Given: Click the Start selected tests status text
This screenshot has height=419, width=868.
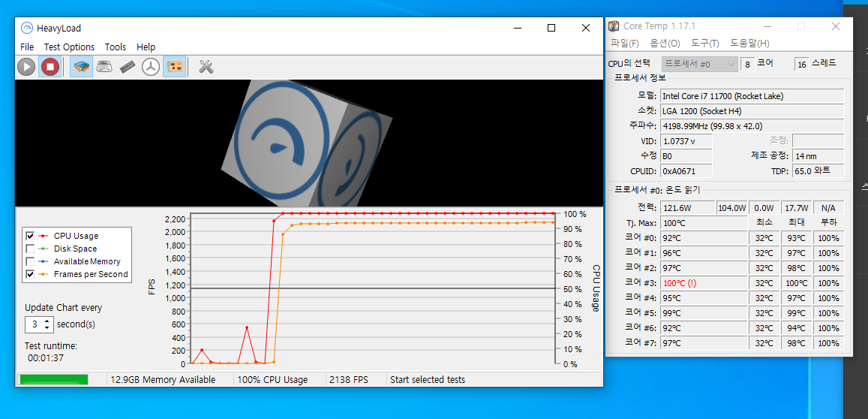Looking at the screenshot, I should (x=428, y=380).
